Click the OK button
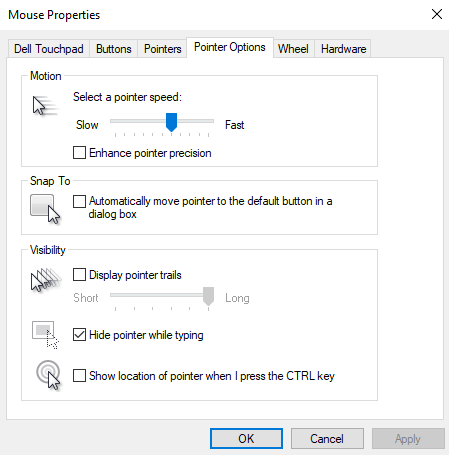Viewport: 449px width, 455px height. click(246, 439)
